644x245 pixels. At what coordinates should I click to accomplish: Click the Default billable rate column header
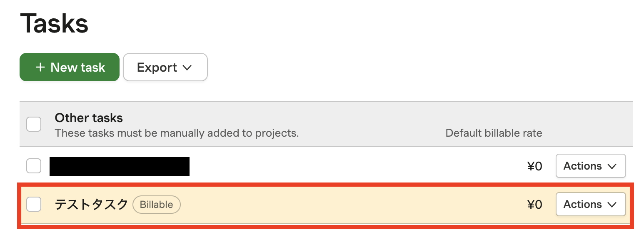[x=494, y=133]
